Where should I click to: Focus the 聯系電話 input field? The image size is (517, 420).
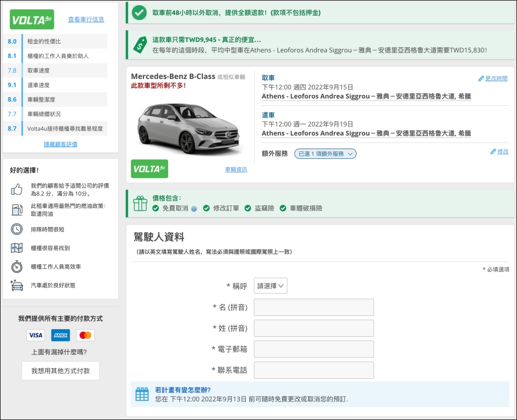[314, 370]
